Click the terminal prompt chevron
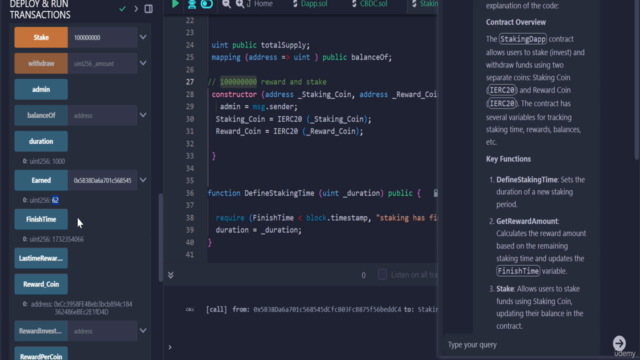640x360 pixels. point(170,347)
